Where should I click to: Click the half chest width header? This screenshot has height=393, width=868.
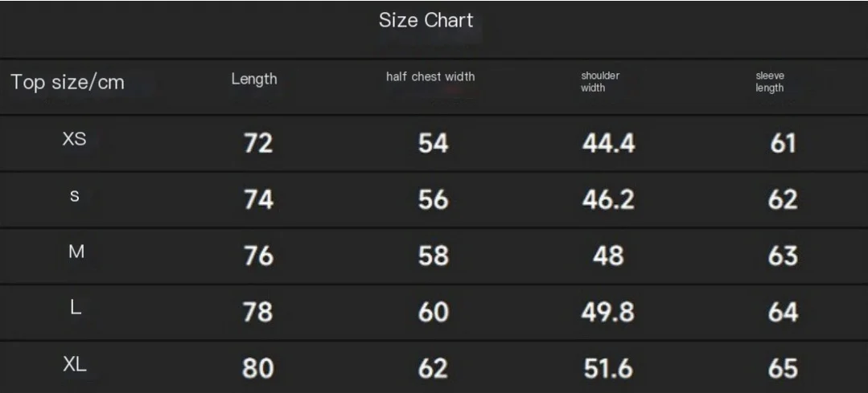(x=430, y=77)
